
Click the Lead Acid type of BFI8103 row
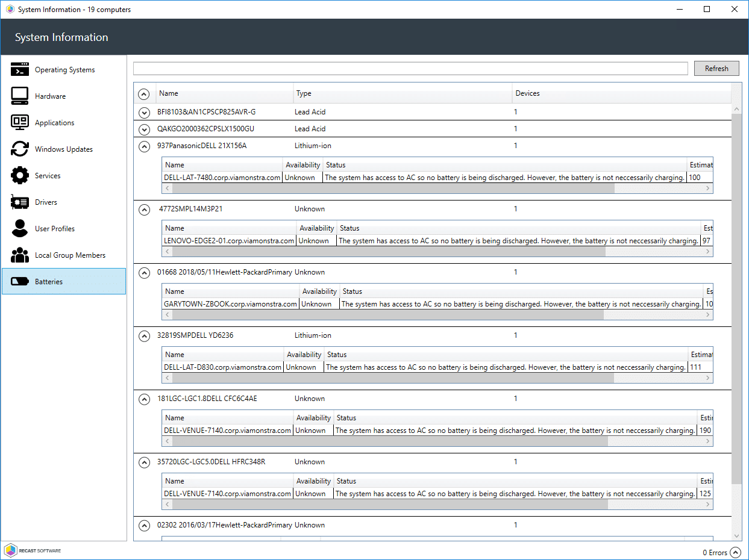pos(310,112)
